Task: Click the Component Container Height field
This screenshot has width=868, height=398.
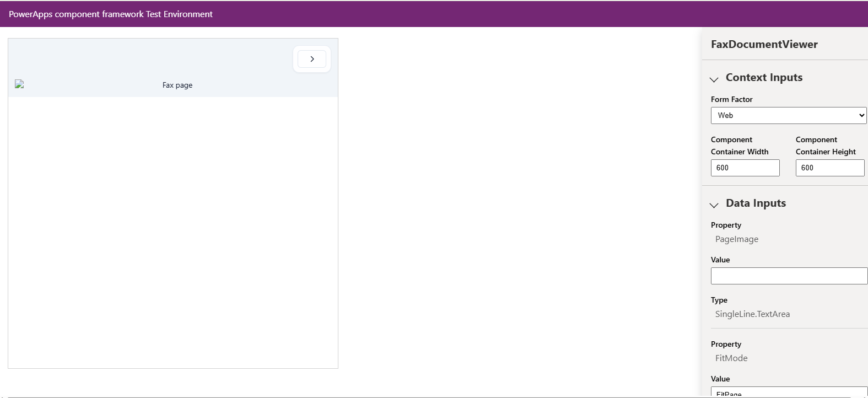Action: pyautogui.click(x=830, y=168)
